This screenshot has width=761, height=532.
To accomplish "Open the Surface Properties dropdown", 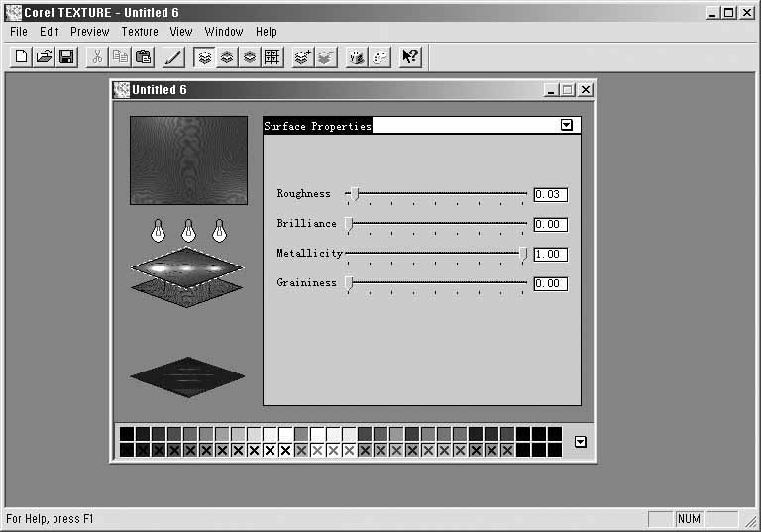I will point(567,126).
